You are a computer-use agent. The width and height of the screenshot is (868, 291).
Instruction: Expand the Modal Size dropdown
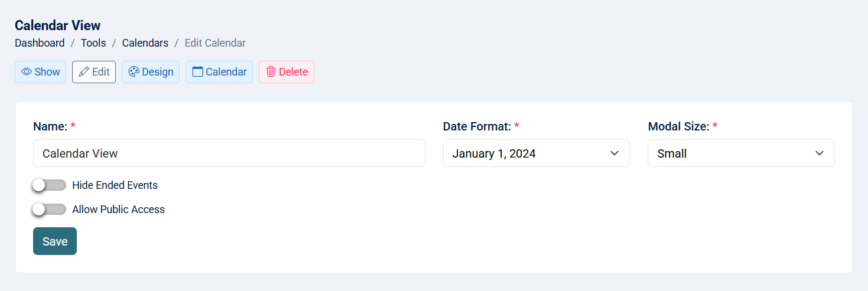740,153
